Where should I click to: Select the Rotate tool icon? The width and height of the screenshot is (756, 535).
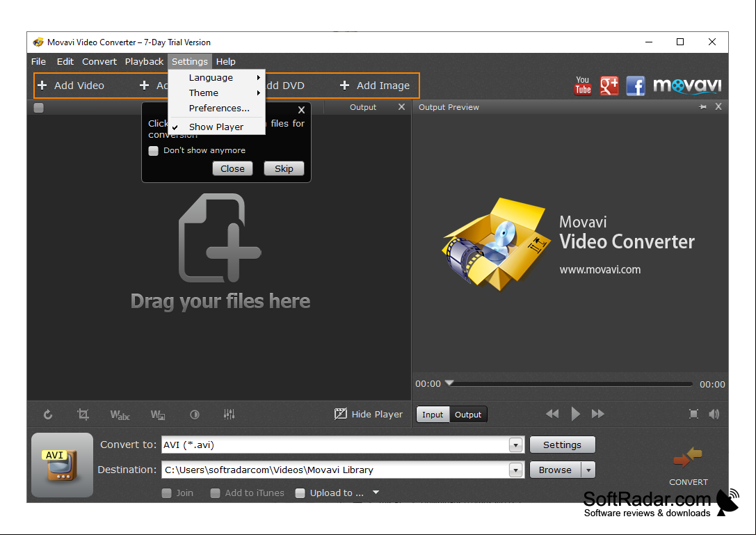click(x=48, y=415)
